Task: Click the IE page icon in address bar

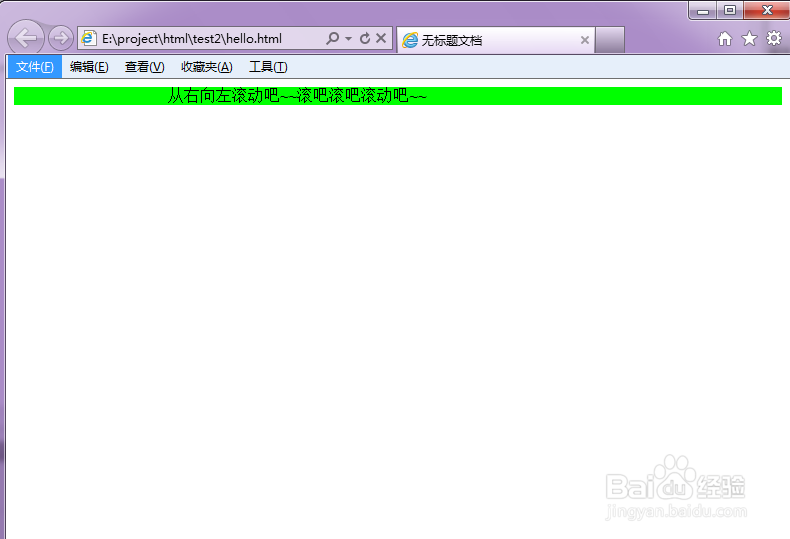Action: point(89,38)
